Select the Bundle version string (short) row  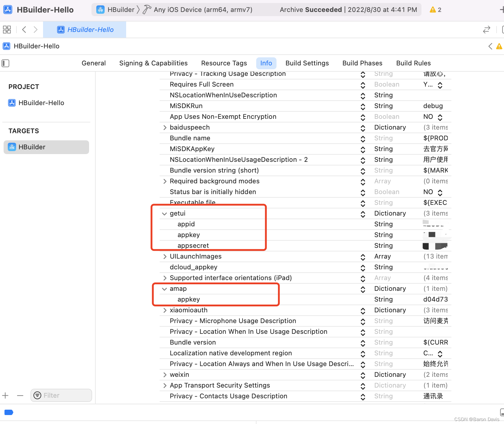305,170
